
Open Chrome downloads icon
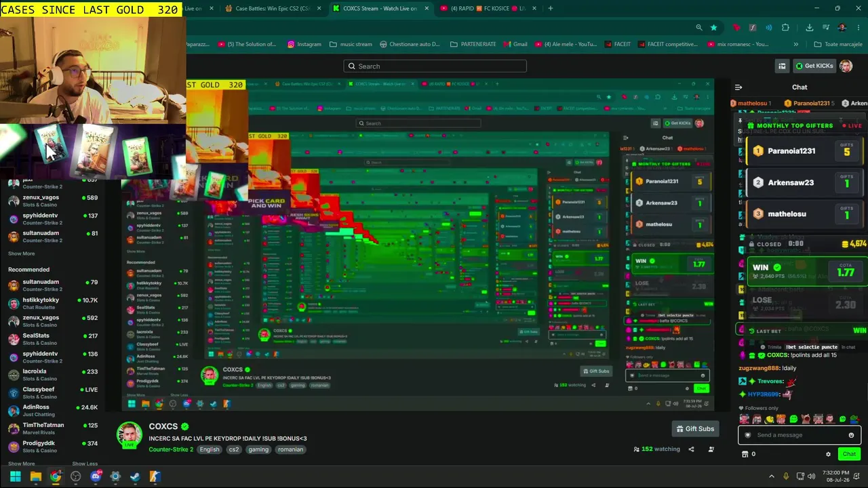coord(809,28)
